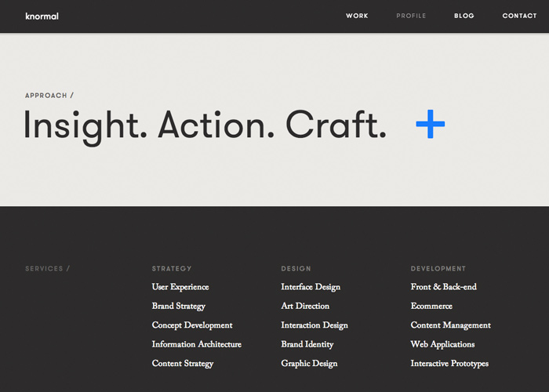Select the Content Strategy link
The height and width of the screenshot is (392, 549).
tap(183, 364)
